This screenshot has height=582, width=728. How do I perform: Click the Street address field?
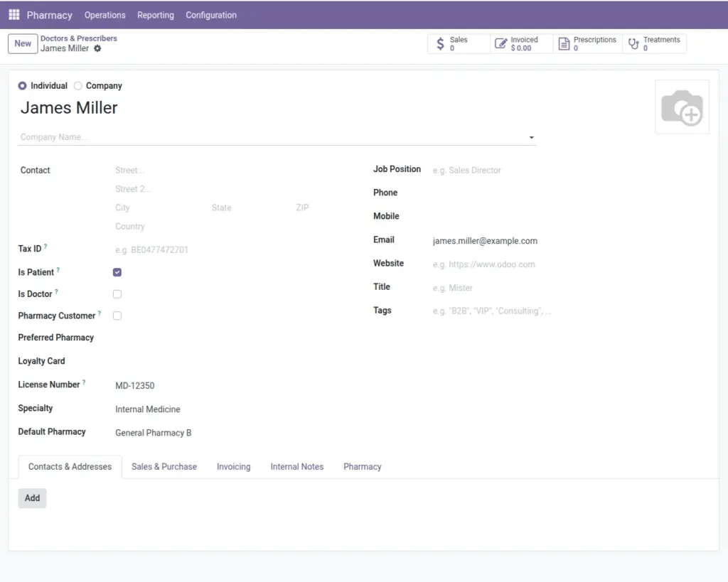[236, 171]
